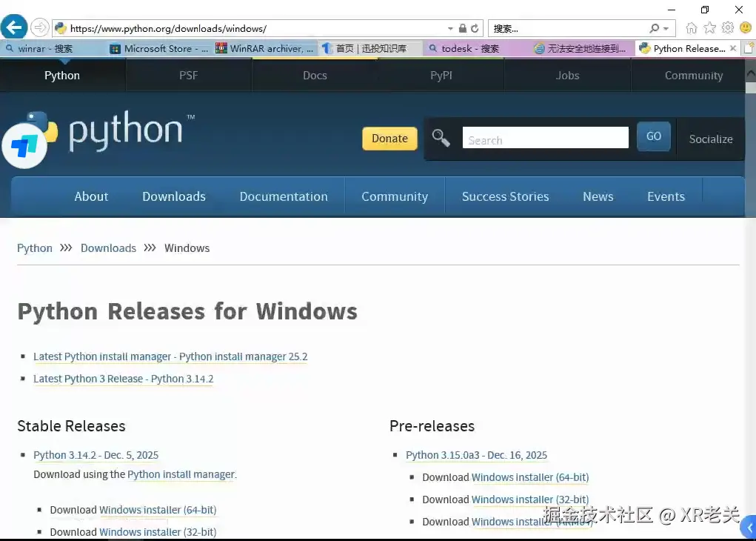Click the smiley feedback icon

746,28
